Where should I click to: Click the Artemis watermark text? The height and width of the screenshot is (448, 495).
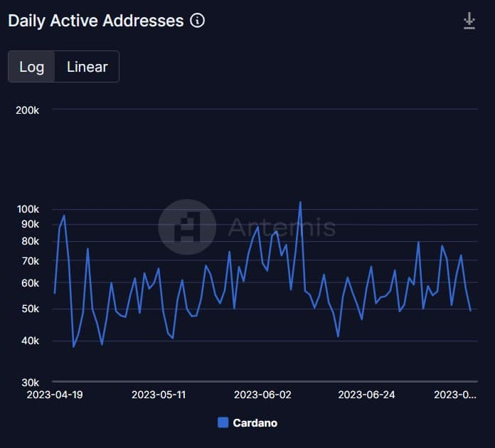(x=282, y=227)
